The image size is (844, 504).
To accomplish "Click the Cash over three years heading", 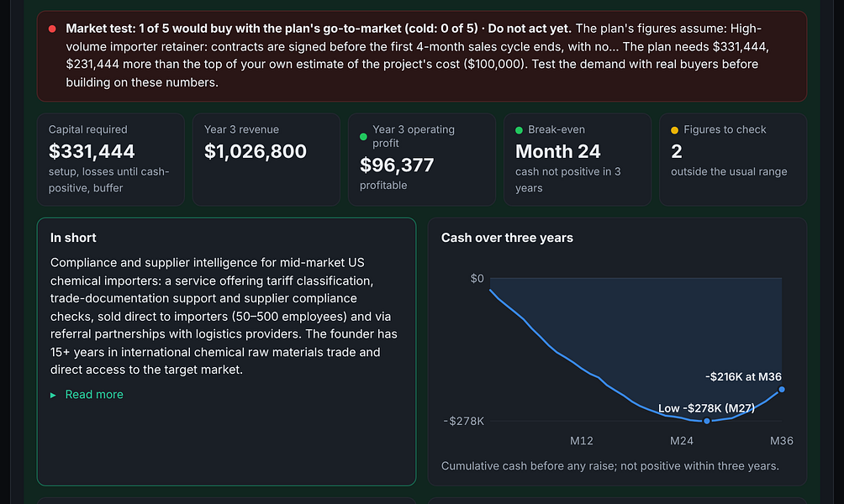I will tap(507, 238).
